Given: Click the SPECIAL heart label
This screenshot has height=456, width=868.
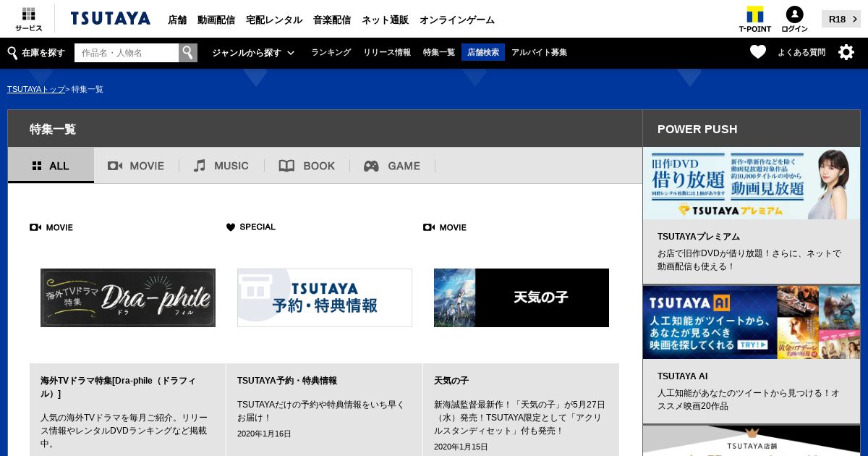Looking at the screenshot, I should pos(251,227).
